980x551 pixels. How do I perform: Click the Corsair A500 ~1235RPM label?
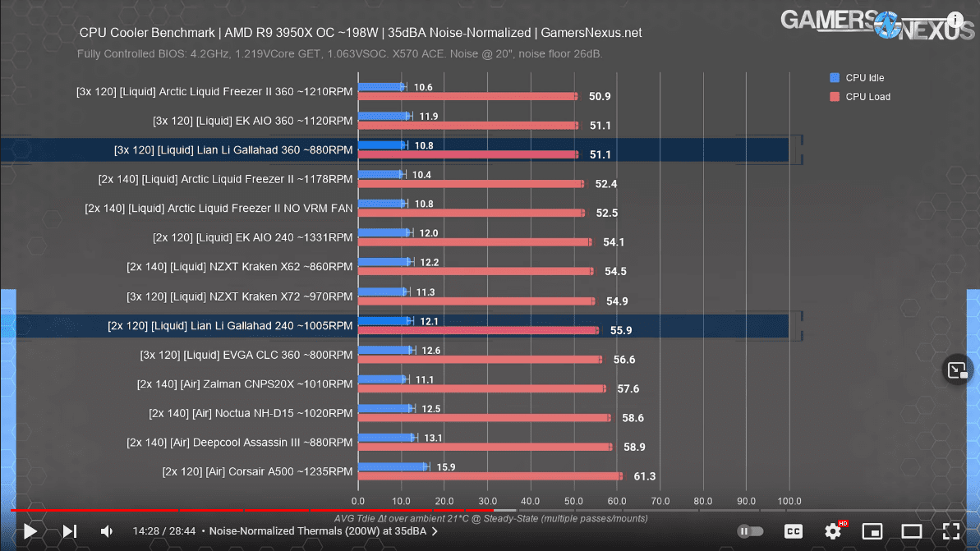pos(257,471)
